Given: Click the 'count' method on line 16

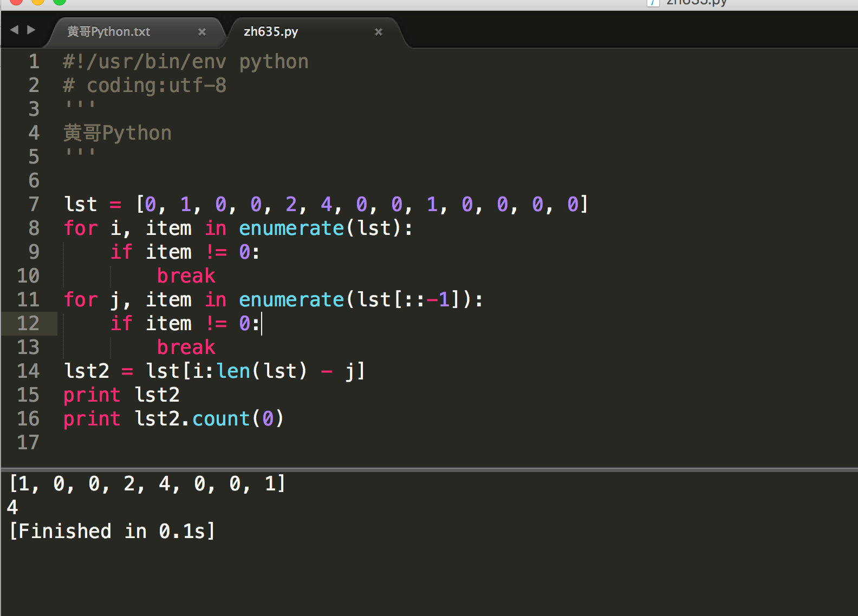Looking at the screenshot, I should point(221,418).
